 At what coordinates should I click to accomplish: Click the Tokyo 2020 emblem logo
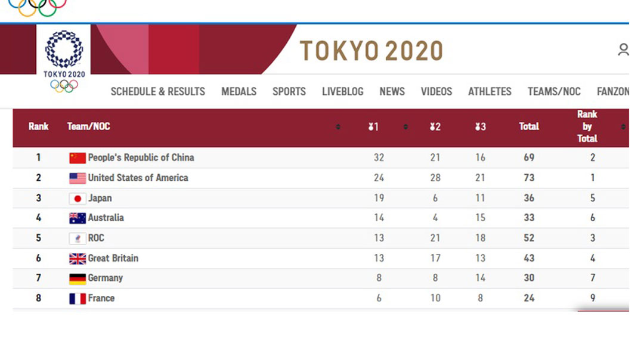coord(64,61)
